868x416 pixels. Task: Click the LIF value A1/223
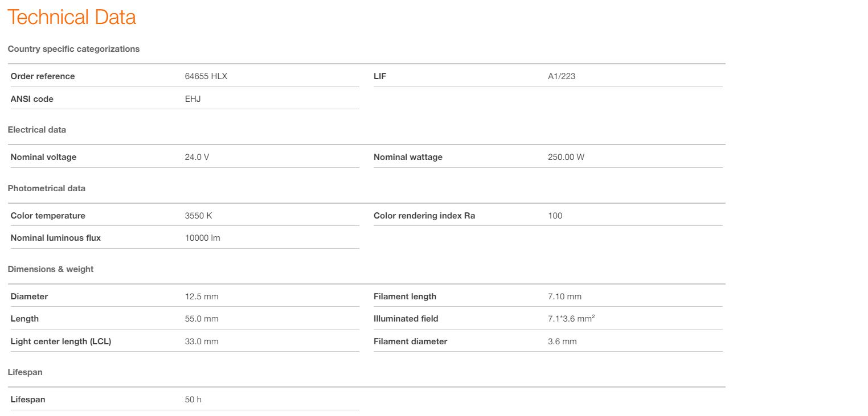pyautogui.click(x=561, y=76)
